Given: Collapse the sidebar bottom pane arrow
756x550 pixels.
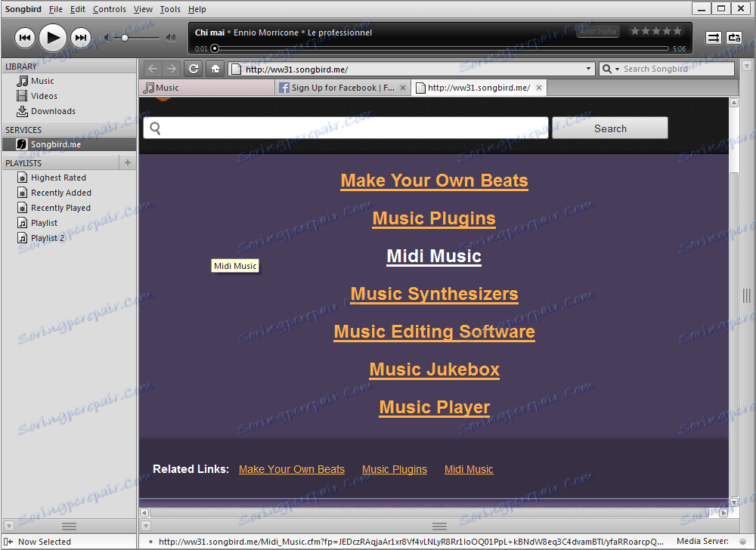Looking at the screenshot, I should 8,526.
